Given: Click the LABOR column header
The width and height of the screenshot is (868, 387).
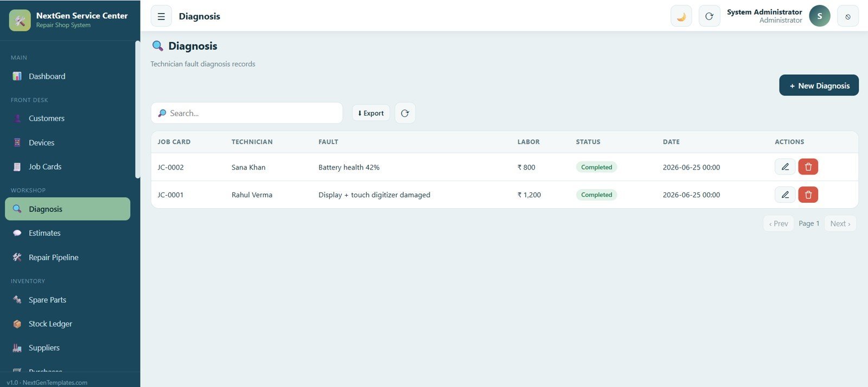Looking at the screenshot, I should 528,142.
